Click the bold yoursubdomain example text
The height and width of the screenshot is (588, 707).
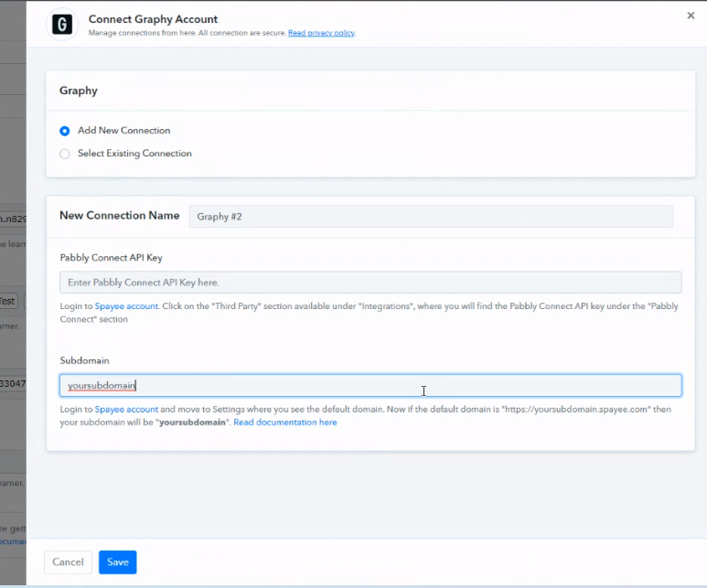[192, 422]
